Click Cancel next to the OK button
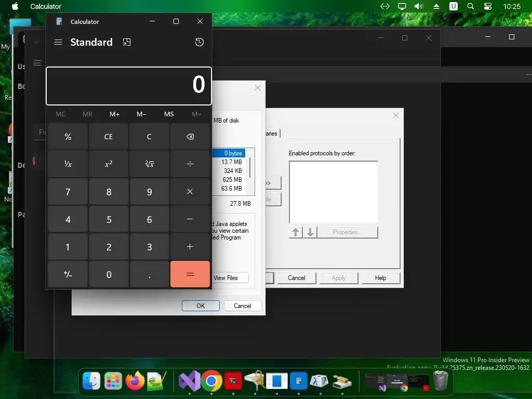The height and width of the screenshot is (399, 532). [x=243, y=305]
